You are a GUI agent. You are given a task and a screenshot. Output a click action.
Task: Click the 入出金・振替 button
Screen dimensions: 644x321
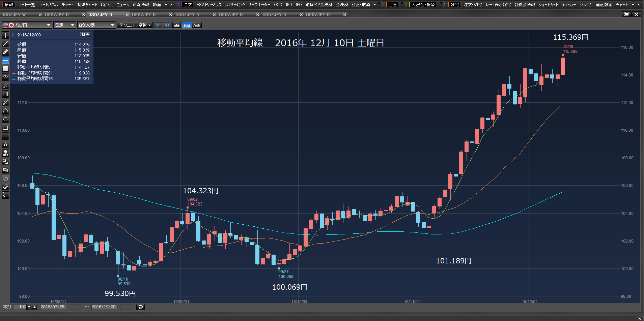(423, 5)
